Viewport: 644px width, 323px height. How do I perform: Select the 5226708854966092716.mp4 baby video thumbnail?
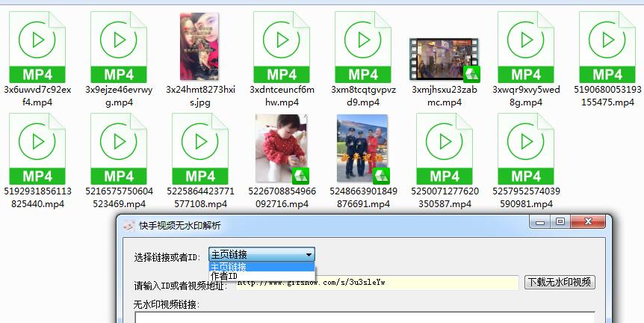coord(282,149)
